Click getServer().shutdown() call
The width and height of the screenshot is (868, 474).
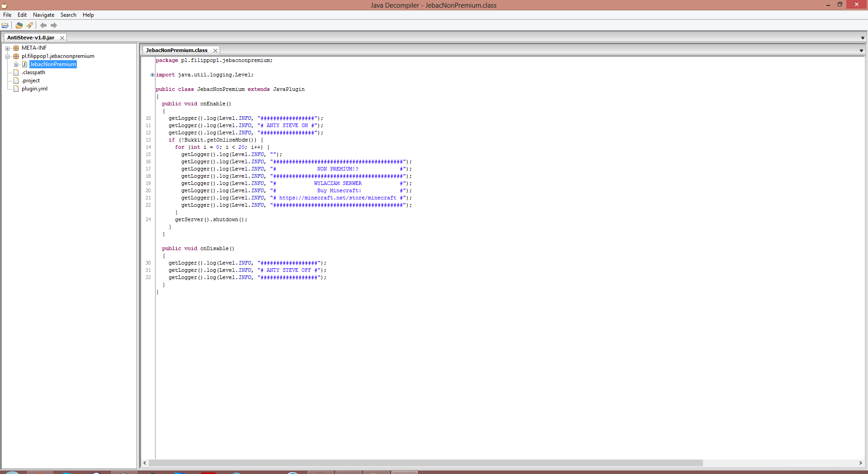[x=211, y=220]
